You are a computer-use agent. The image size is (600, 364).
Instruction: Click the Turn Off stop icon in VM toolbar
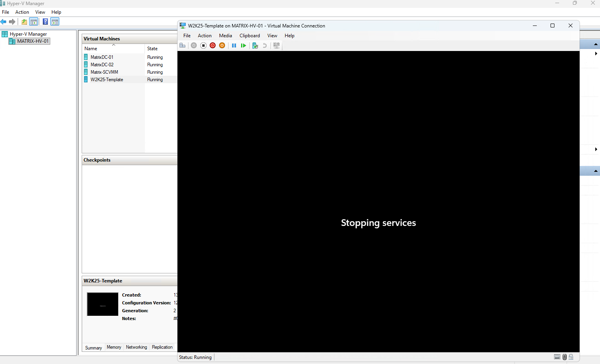tap(203, 45)
